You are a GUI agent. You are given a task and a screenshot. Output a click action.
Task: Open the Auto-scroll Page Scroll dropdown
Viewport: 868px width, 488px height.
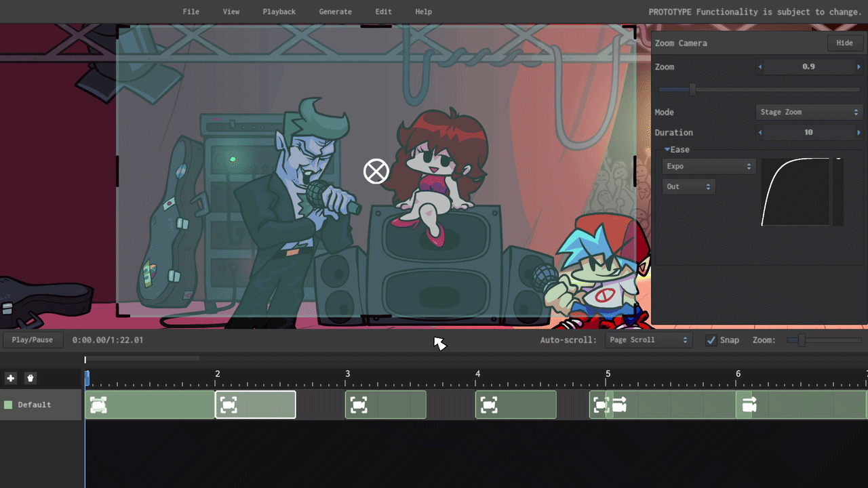tap(648, 340)
